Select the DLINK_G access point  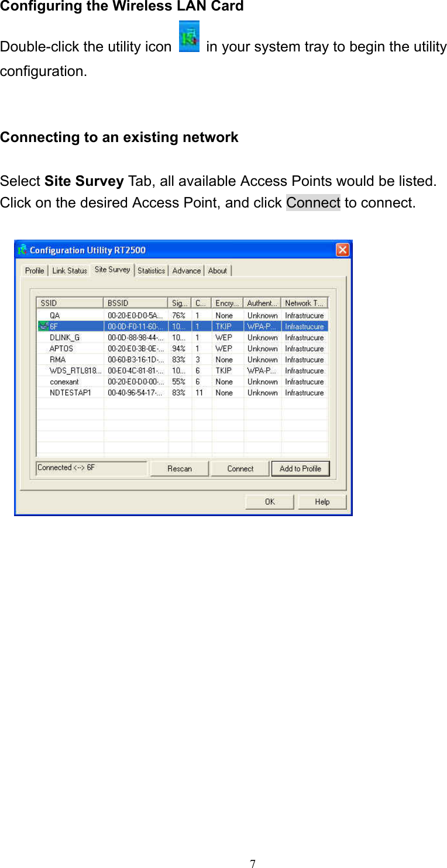tap(183, 337)
